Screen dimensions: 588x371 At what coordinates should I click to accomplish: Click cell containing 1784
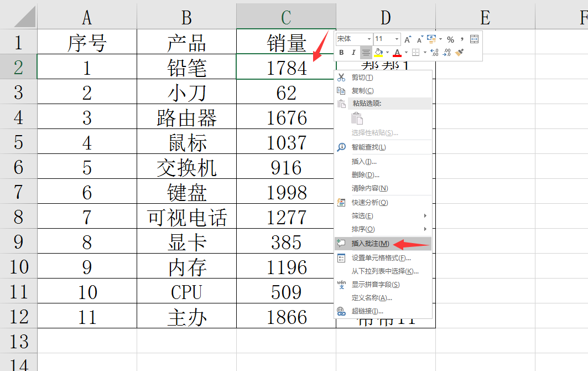[x=286, y=66]
